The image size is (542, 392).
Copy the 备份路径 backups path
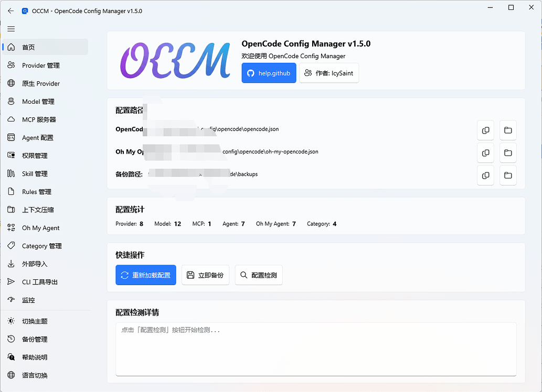click(486, 176)
